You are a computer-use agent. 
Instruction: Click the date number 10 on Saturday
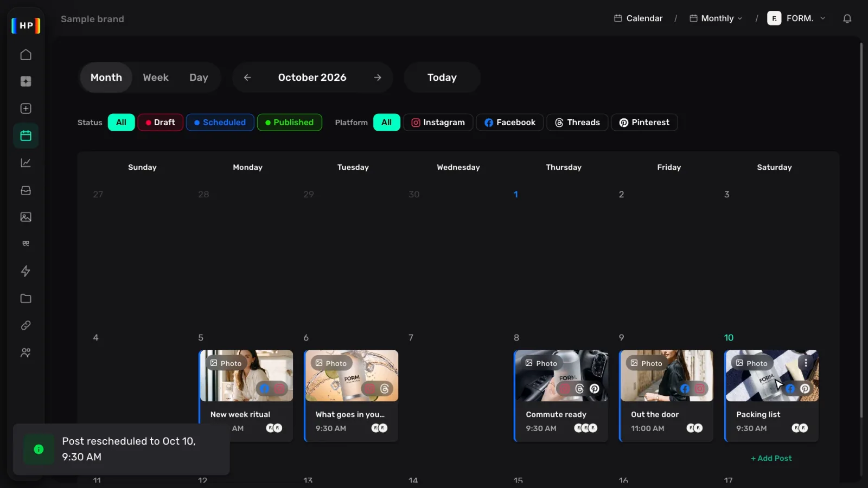[729, 338]
